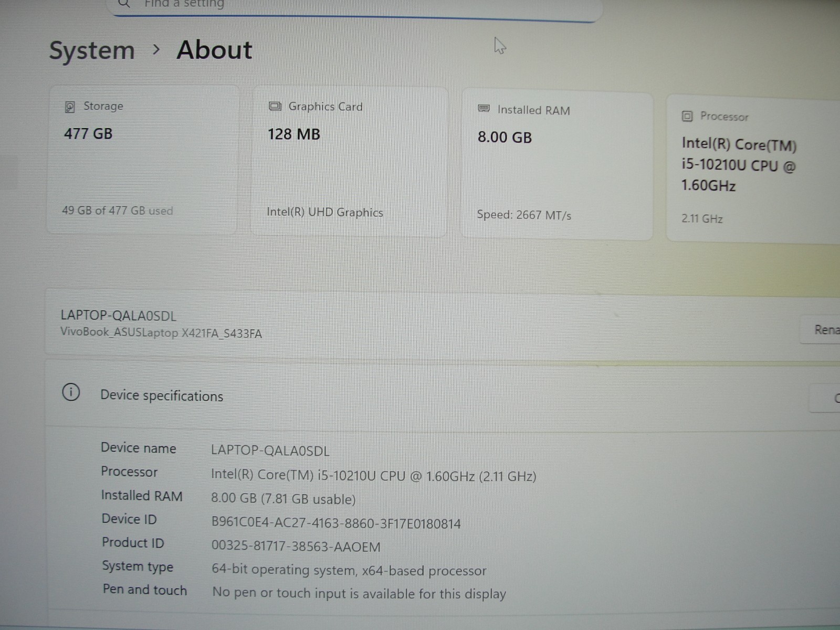Screen dimensions: 840x630
Task: Click the Installed RAM chip icon
Action: [x=484, y=109]
